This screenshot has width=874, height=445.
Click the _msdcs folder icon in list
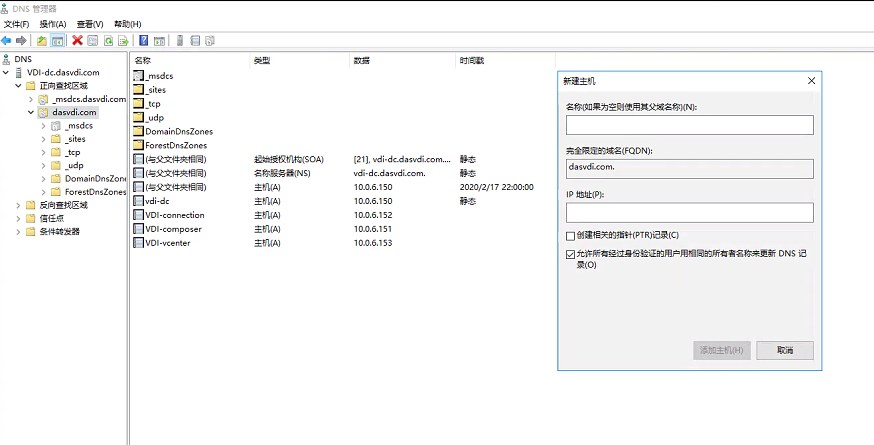pyautogui.click(x=139, y=76)
